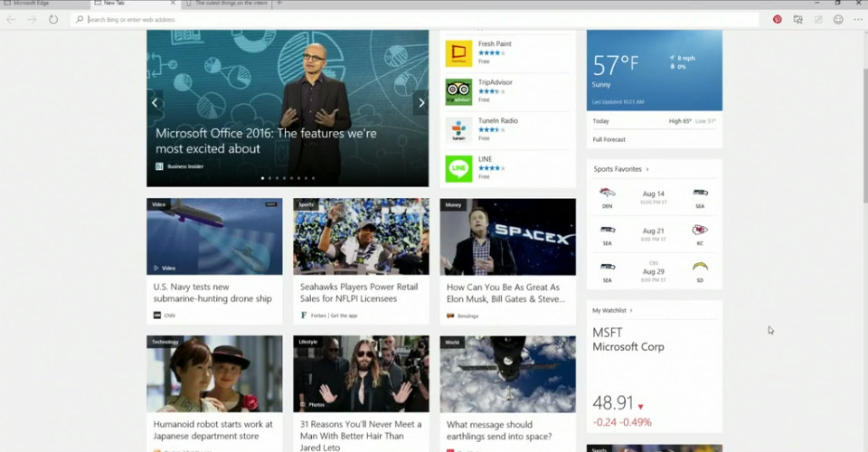This screenshot has height=452, width=868.
Task: Open the Full Forecast link
Action: (609, 139)
